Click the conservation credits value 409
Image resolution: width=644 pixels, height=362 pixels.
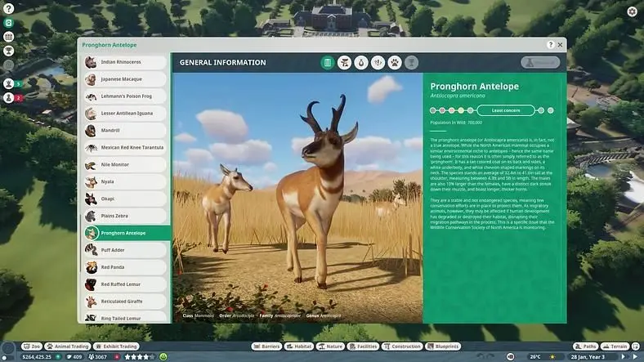click(x=78, y=357)
